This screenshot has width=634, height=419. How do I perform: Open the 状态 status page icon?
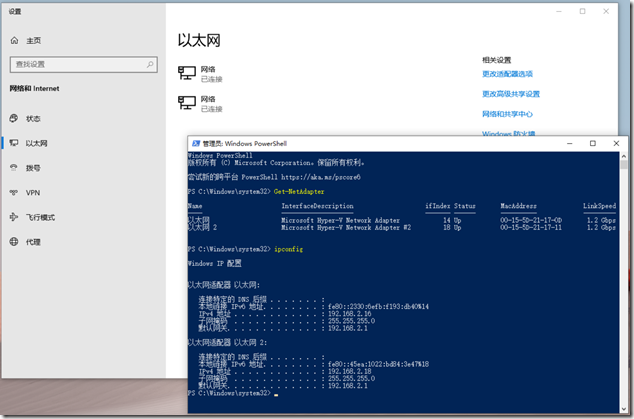tap(14, 118)
